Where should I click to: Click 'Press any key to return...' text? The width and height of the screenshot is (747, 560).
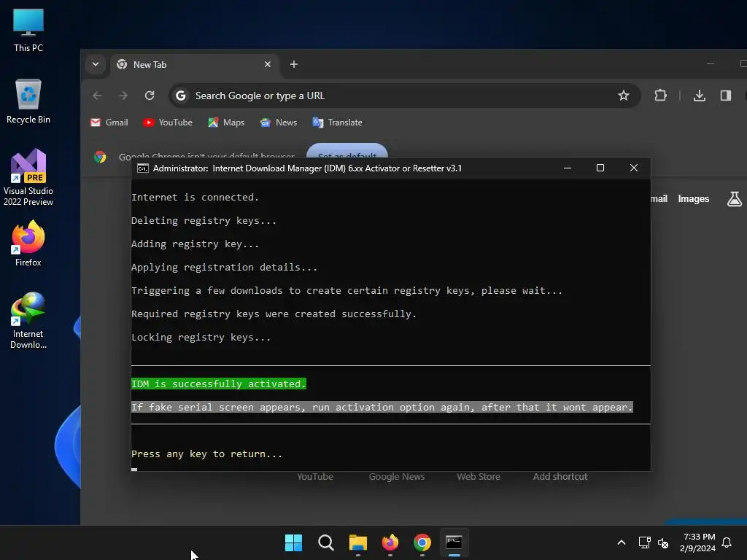pos(206,454)
